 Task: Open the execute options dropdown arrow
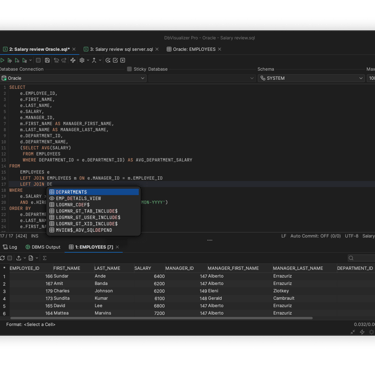[30, 60]
